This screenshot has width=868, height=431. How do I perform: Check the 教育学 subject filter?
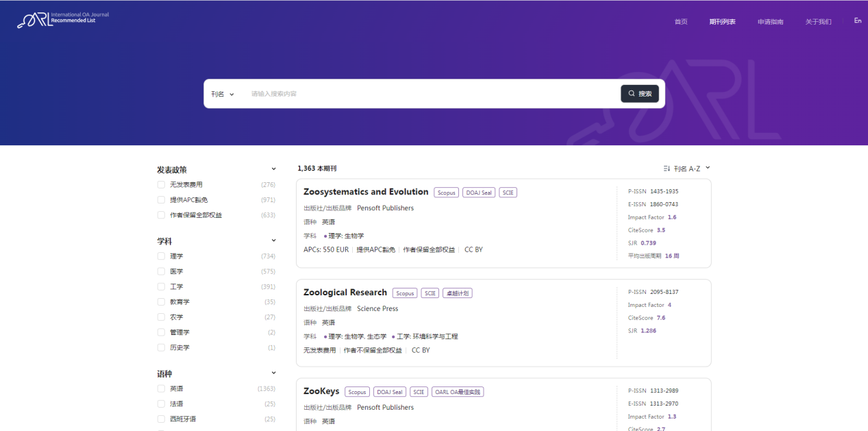162,302
